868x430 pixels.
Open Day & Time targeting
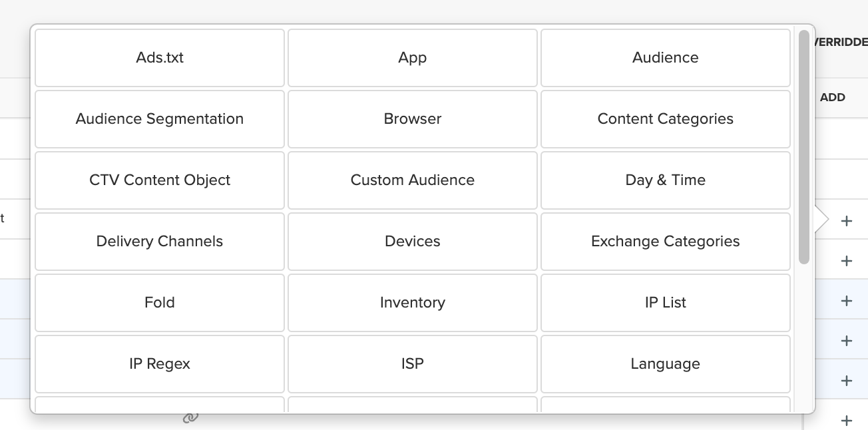(666, 180)
